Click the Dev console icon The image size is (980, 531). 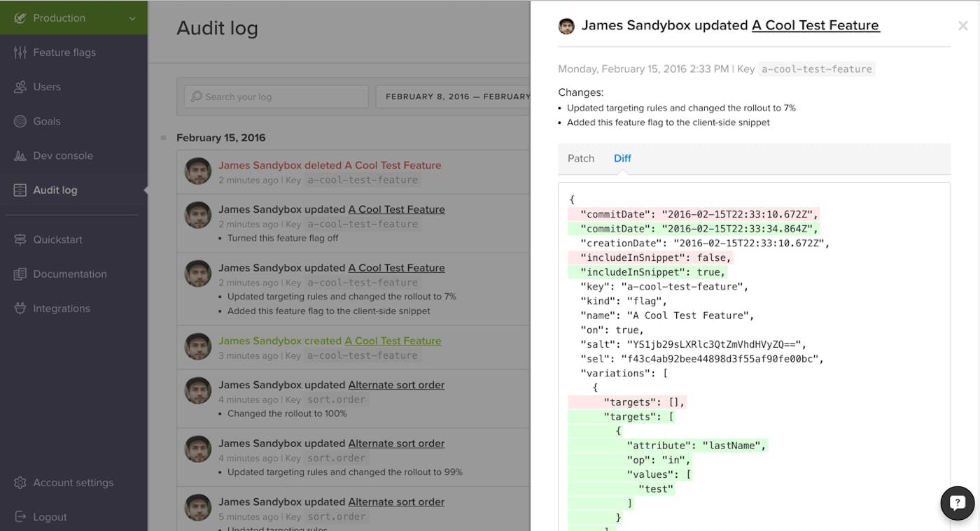point(20,156)
